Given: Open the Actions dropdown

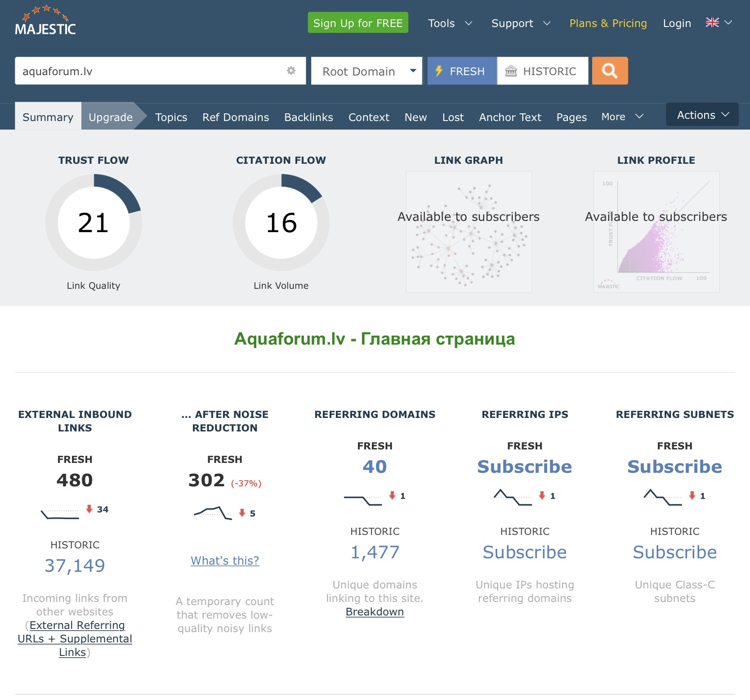Looking at the screenshot, I should [702, 115].
